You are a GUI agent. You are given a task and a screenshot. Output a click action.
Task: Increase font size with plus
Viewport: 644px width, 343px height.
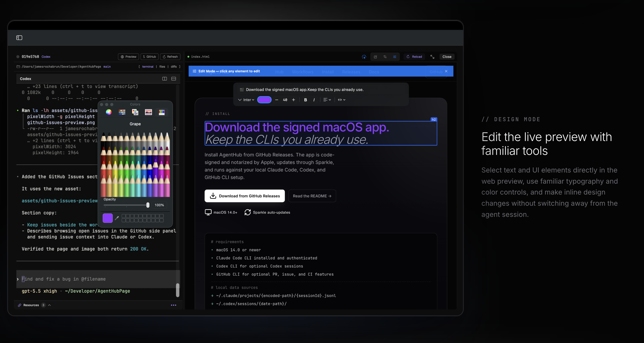293,100
